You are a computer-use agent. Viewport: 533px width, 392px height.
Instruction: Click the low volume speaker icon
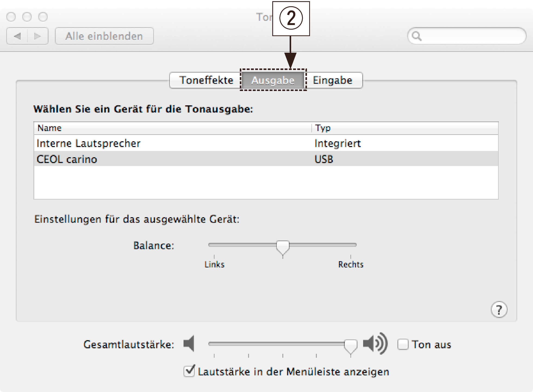click(189, 344)
